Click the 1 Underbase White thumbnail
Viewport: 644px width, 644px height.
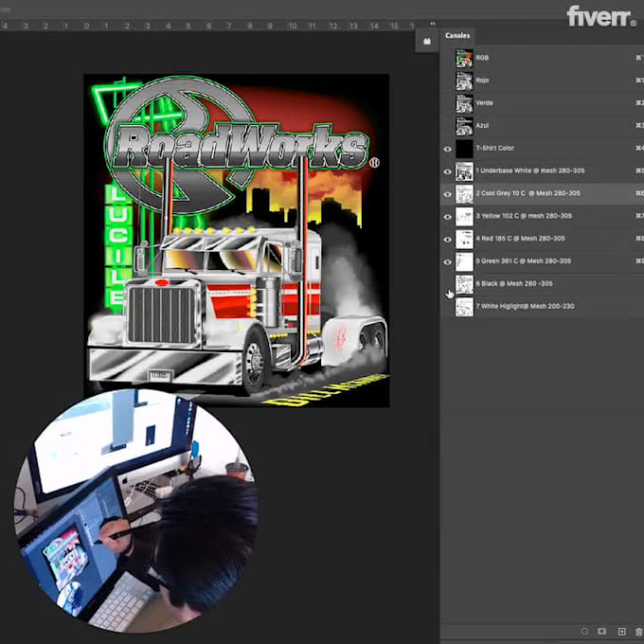click(464, 171)
